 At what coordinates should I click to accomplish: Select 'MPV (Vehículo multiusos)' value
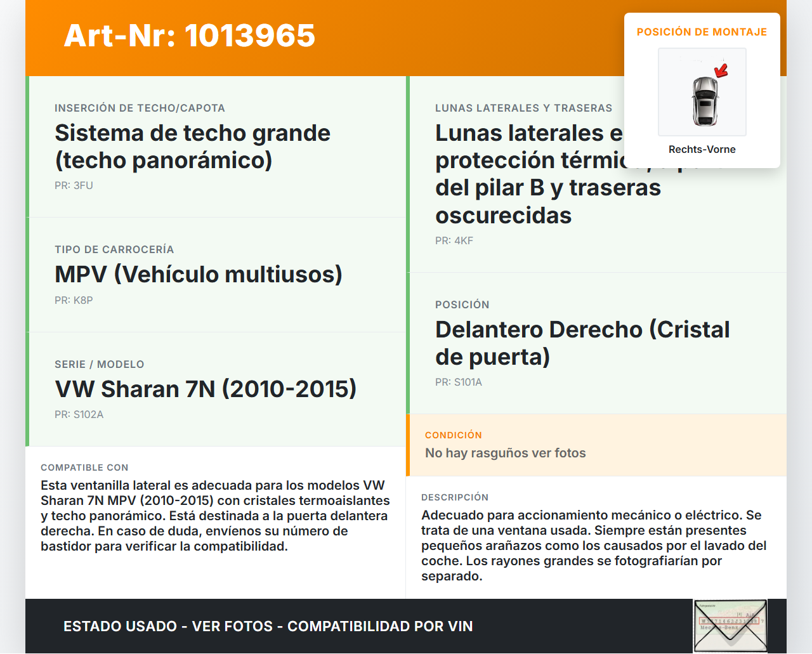[x=199, y=275]
